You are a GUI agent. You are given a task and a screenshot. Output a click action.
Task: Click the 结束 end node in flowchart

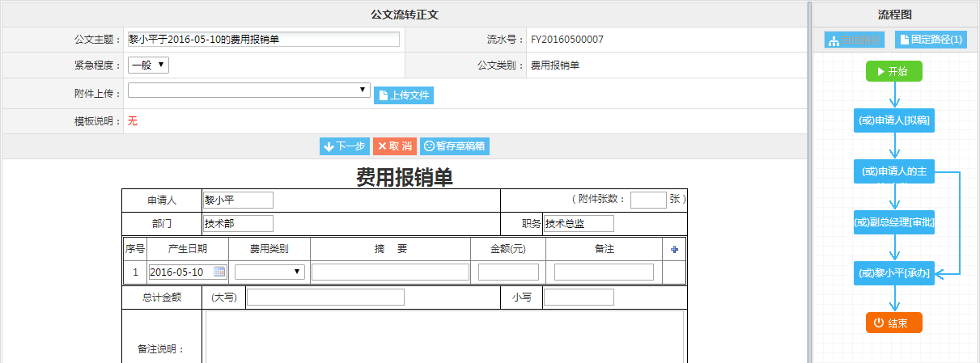894,323
